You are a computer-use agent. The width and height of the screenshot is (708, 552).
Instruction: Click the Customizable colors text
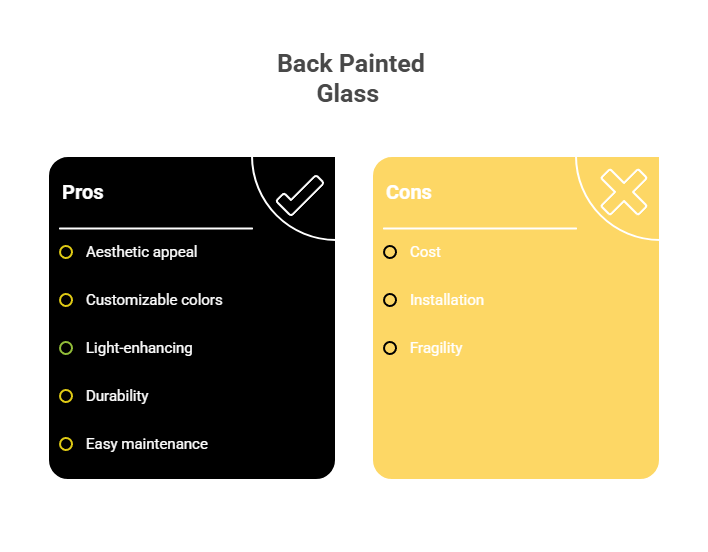(x=154, y=300)
